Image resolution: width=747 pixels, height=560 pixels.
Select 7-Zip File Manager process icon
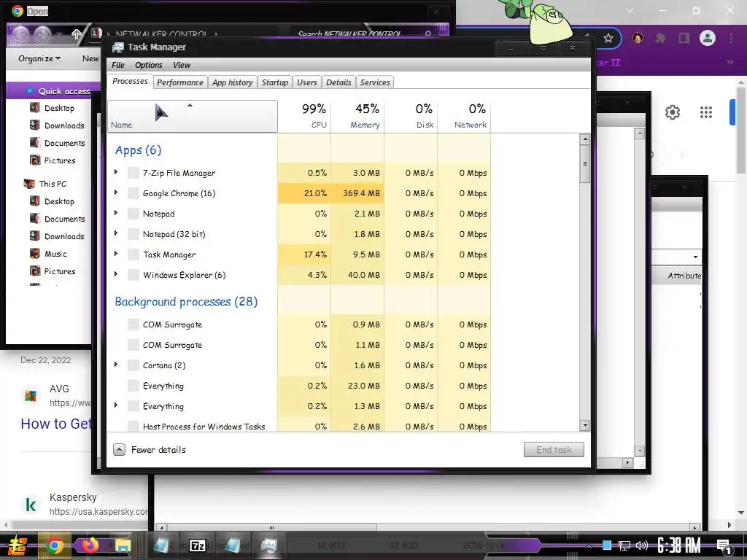coord(133,172)
